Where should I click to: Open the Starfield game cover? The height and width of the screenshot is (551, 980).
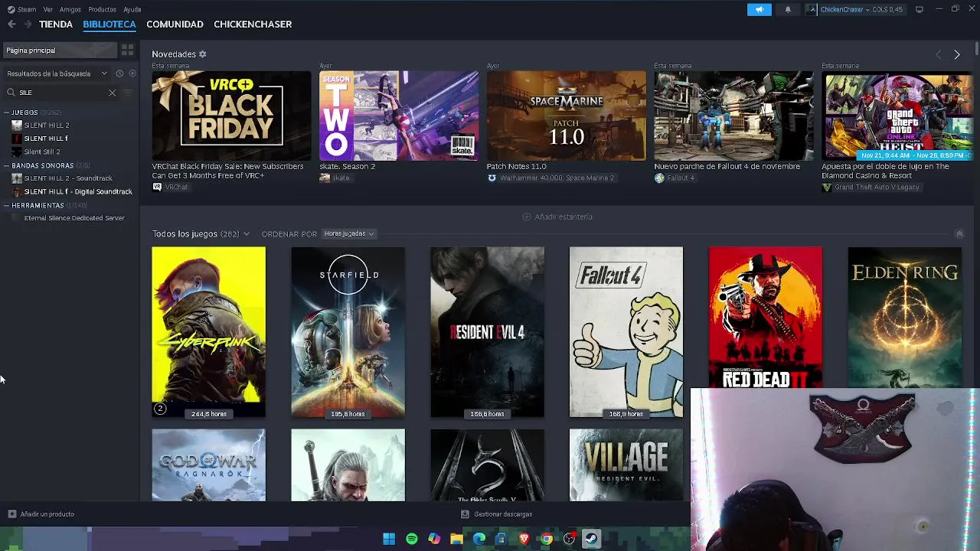(348, 332)
